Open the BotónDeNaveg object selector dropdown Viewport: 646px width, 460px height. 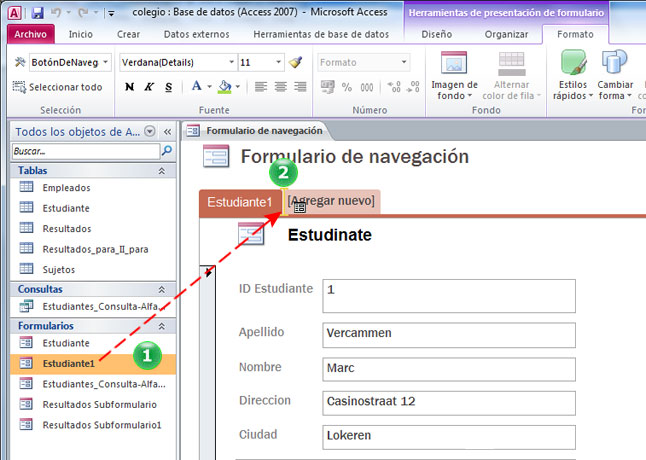click(105, 62)
